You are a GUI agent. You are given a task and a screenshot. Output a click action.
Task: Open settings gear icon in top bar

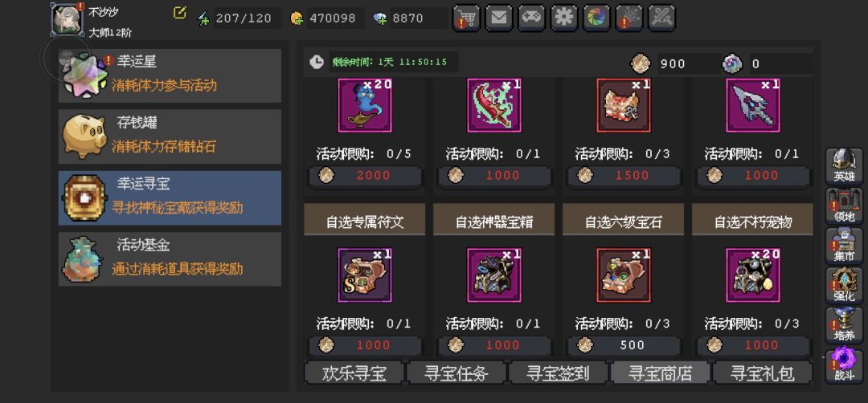pos(564,18)
